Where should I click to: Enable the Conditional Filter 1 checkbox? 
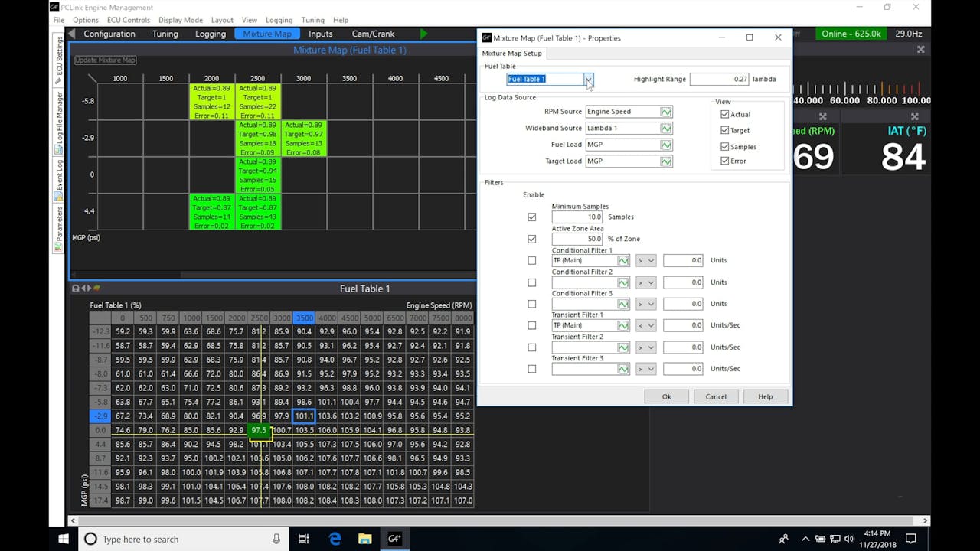pos(532,260)
